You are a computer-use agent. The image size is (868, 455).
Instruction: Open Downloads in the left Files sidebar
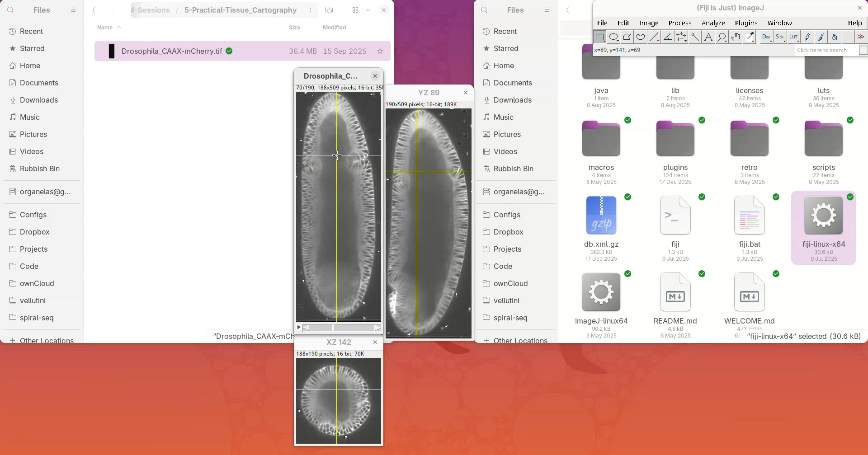(38, 100)
